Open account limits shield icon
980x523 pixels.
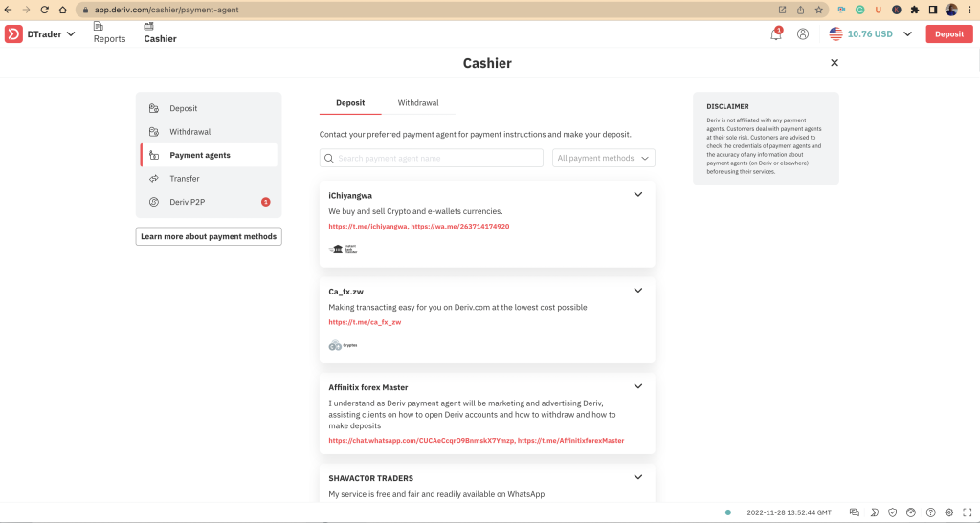coord(893,512)
